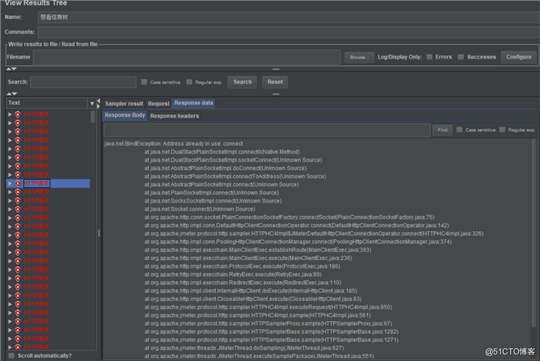Click the 'InternalHttpClient.doExecute' stack line
The width and height of the screenshot is (540, 361).
tap(250, 291)
